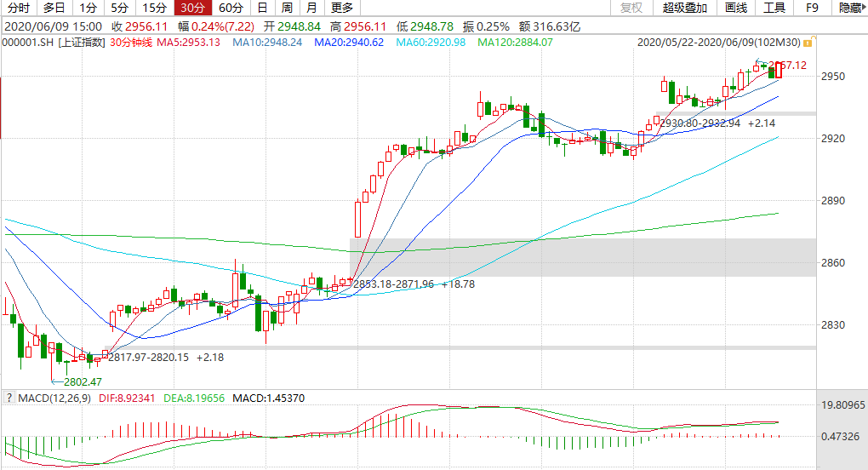Click the high marker ending 57.12
The image size is (868, 470).
click(787, 66)
